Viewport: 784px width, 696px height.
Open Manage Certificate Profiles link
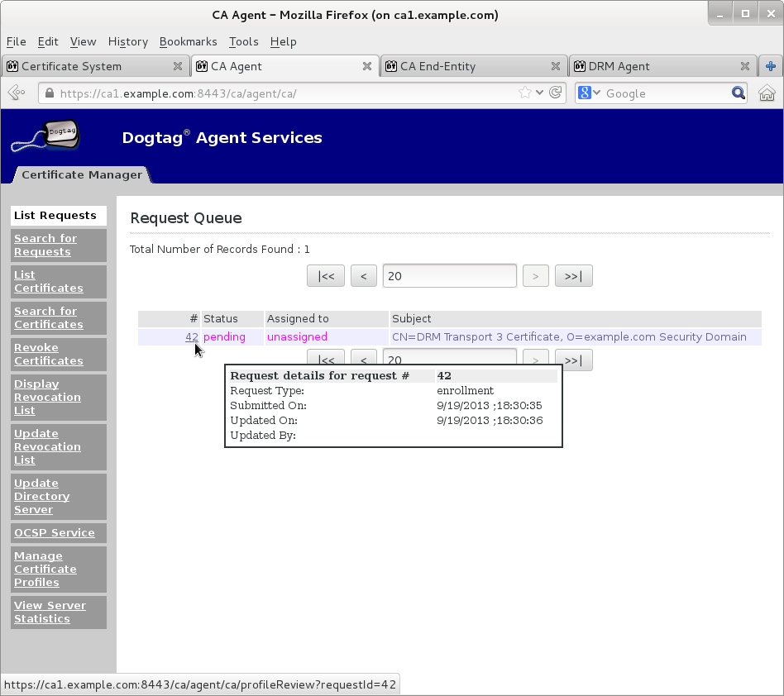tap(45, 569)
